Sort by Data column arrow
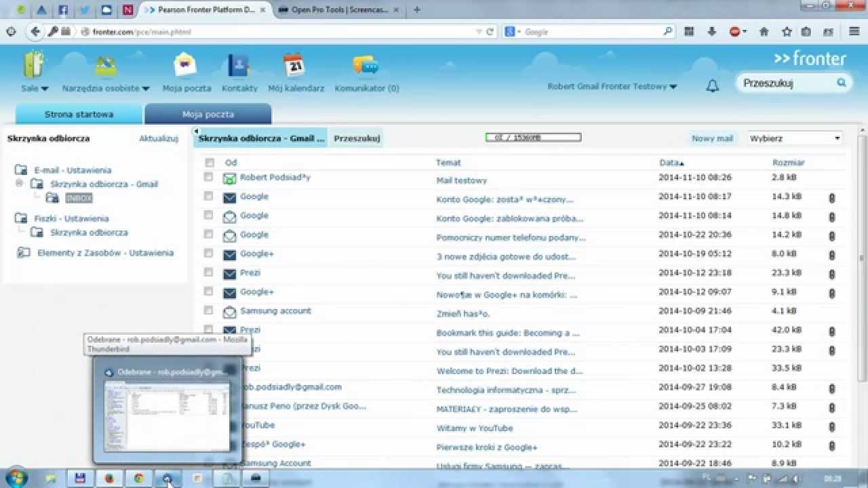The width and height of the screenshot is (868, 488). coord(682,163)
